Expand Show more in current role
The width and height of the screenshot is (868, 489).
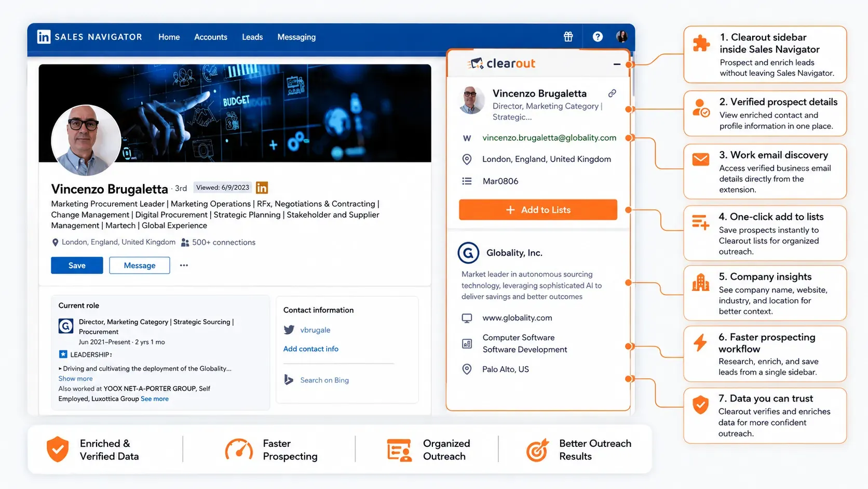pos(75,379)
